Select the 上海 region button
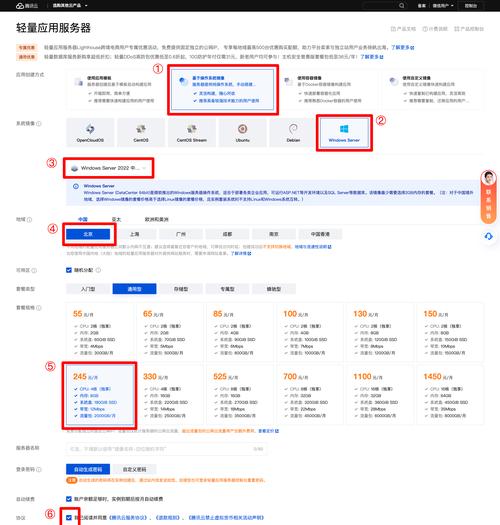500x525 pixels. 134,234
